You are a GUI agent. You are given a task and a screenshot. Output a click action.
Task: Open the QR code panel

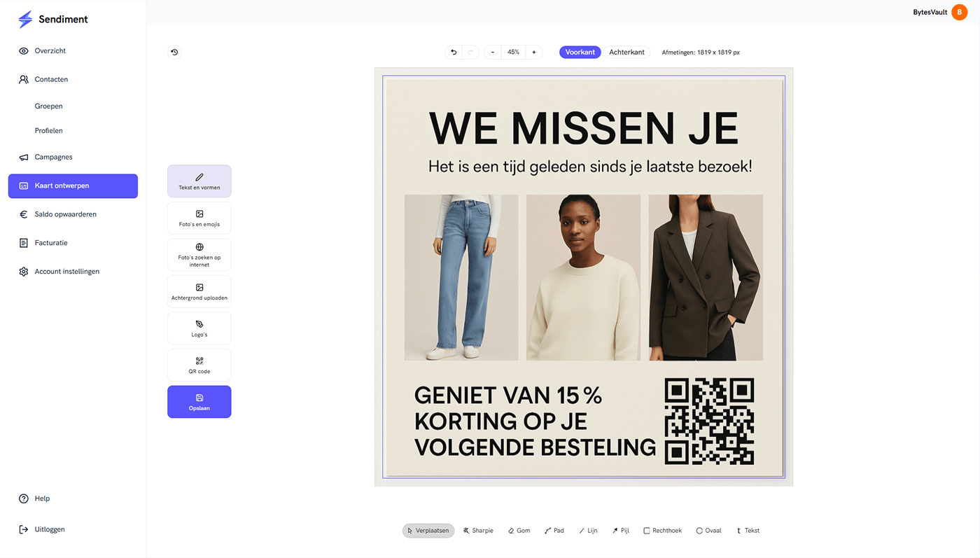[199, 365]
